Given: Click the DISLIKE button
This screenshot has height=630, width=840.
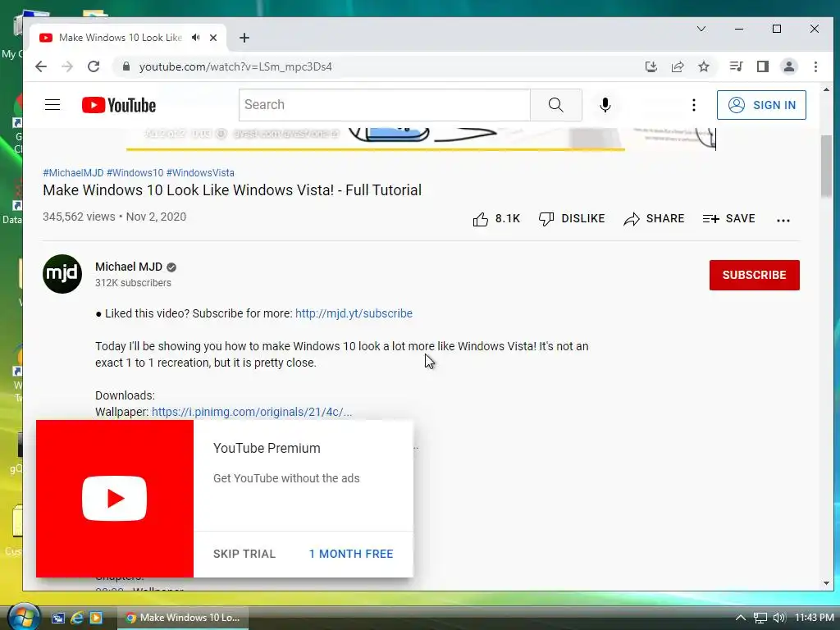Looking at the screenshot, I should pyautogui.click(x=572, y=218).
